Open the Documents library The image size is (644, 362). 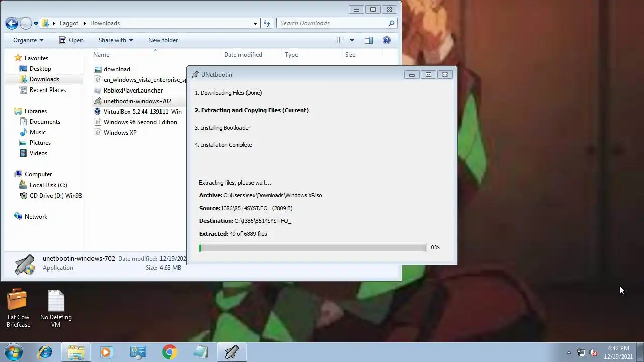point(45,122)
